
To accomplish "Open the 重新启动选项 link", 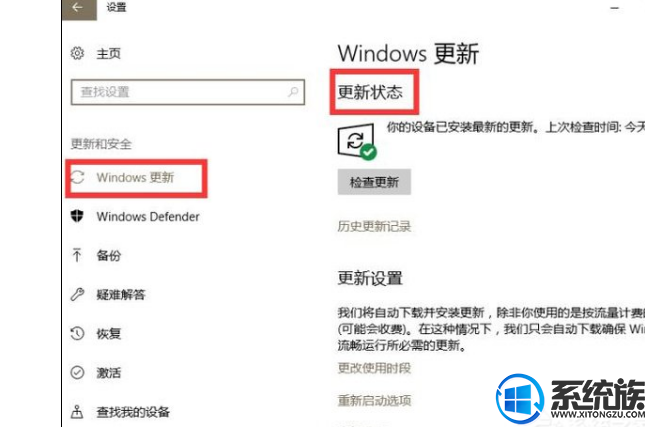I will click(x=374, y=400).
